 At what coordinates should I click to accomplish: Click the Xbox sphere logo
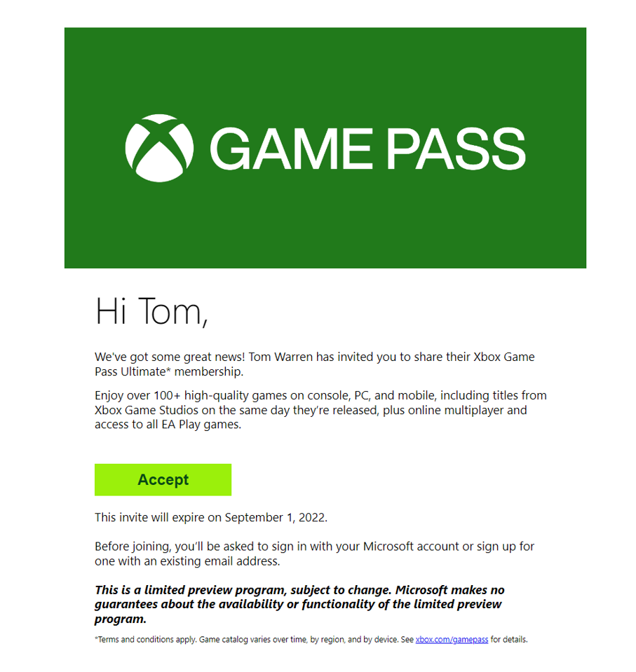click(x=159, y=148)
